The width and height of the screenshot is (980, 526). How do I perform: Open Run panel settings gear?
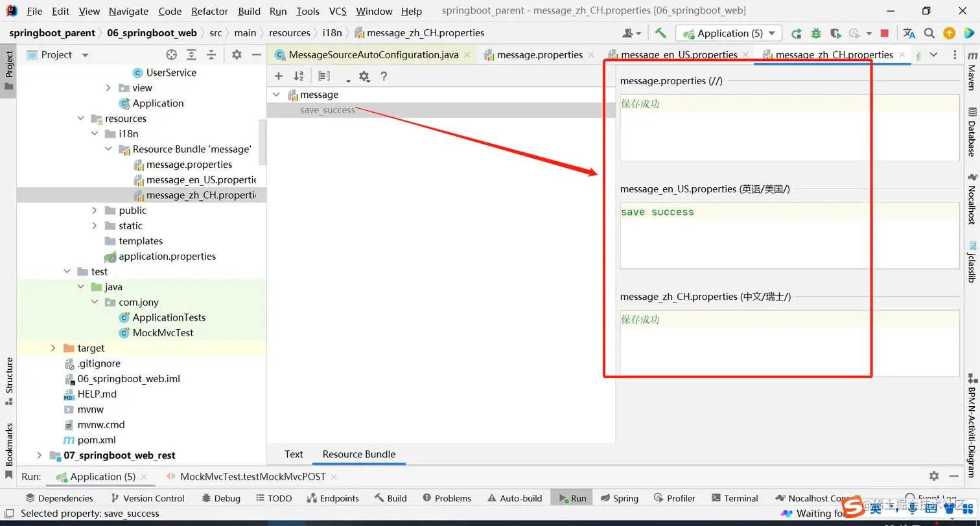click(x=934, y=476)
